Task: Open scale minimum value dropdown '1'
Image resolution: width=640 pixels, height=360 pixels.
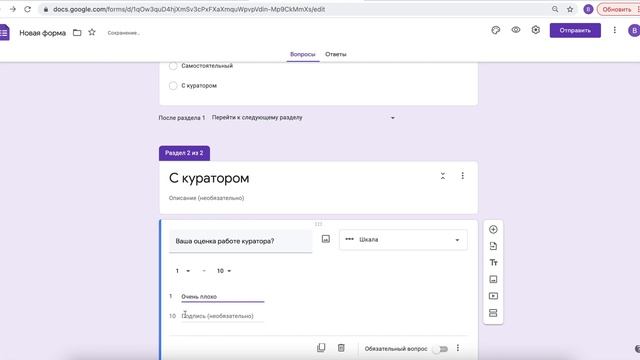Action: (x=182, y=271)
